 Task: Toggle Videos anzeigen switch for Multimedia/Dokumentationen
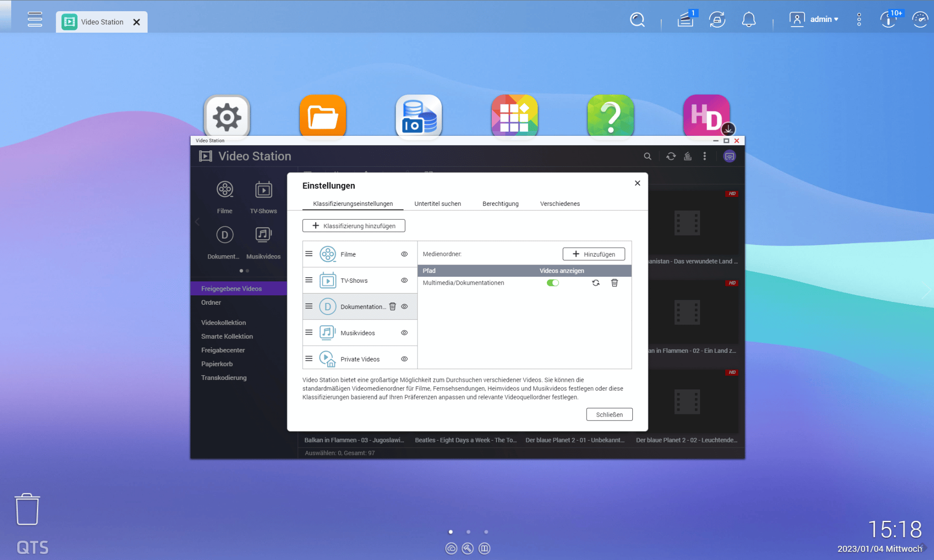(552, 283)
